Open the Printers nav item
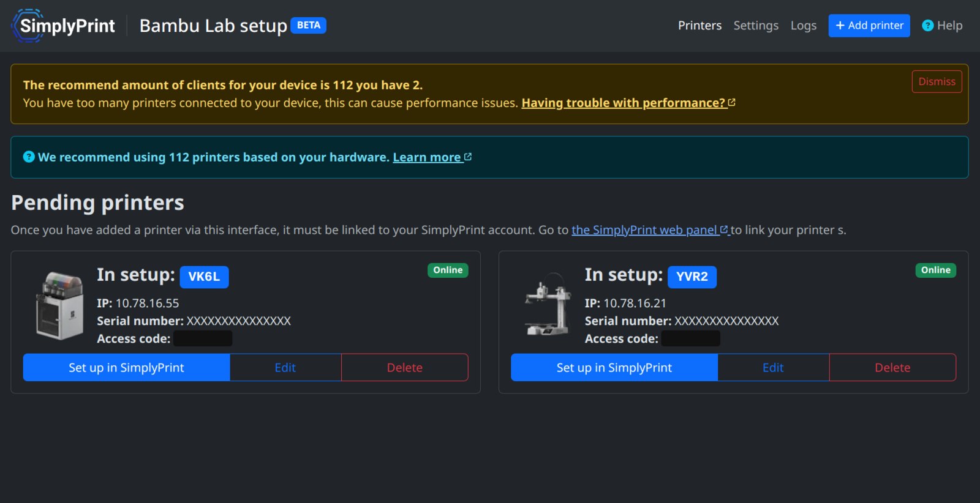This screenshot has width=980, height=503. click(x=699, y=26)
